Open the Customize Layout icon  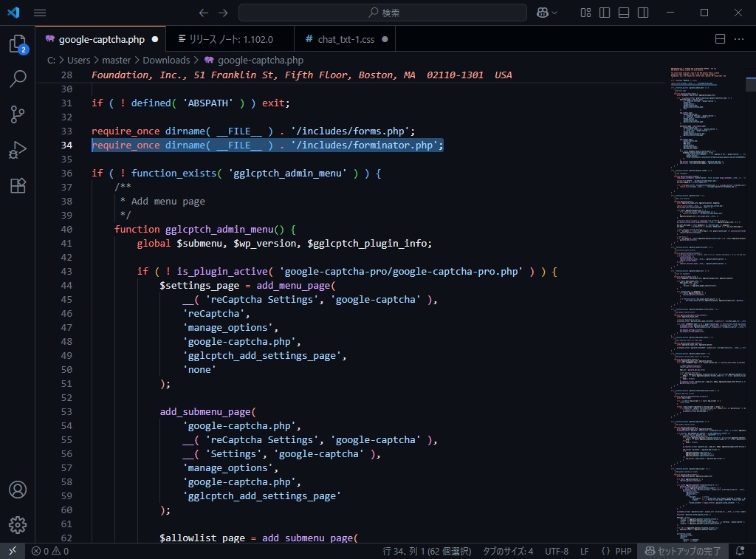(585, 13)
